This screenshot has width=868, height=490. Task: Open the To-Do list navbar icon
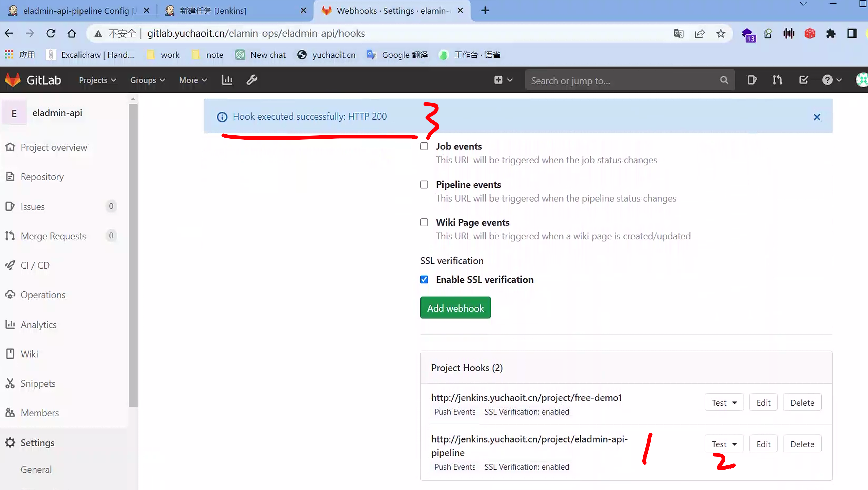point(803,80)
